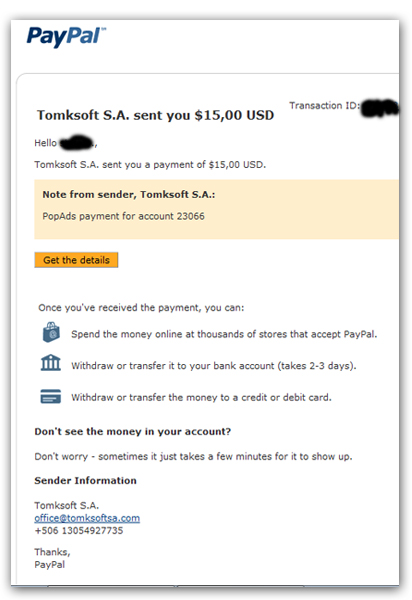412x600 pixels.
Task: Click the blacked-out recipient name after Hello
Action: coord(77,142)
